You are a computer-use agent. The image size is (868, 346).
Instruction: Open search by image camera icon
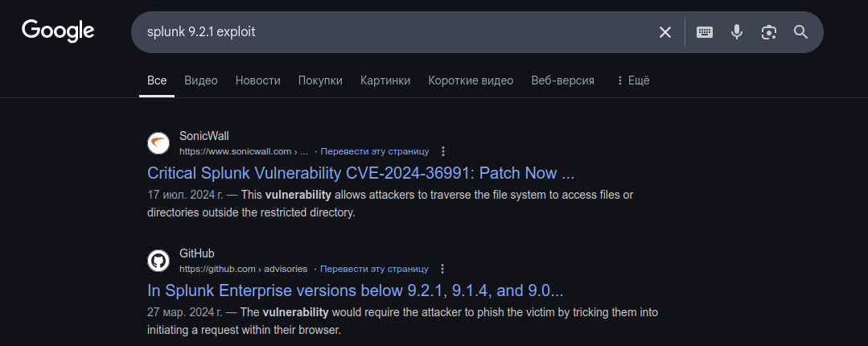(768, 32)
